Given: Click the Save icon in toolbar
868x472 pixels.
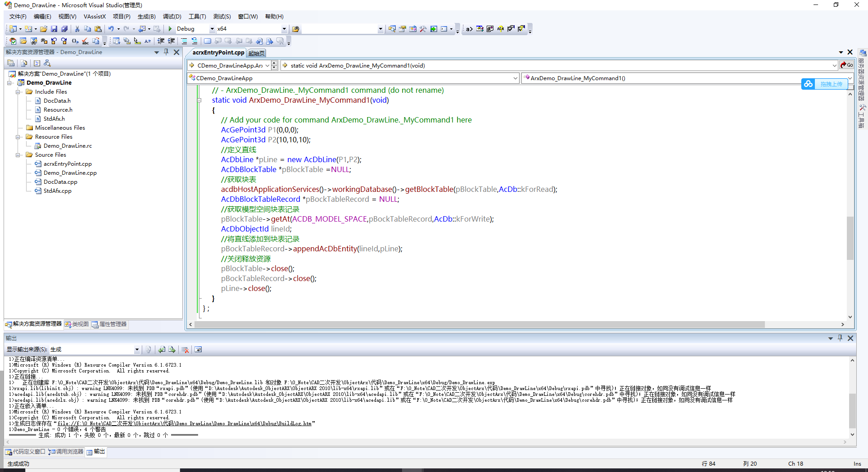Looking at the screenshot, I should [54, 29].
